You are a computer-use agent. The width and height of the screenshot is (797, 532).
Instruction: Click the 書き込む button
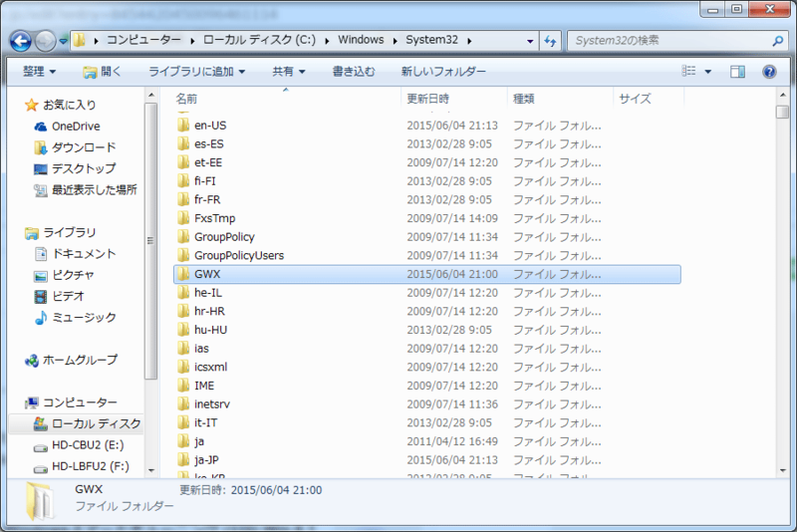[x=354, y=72]
